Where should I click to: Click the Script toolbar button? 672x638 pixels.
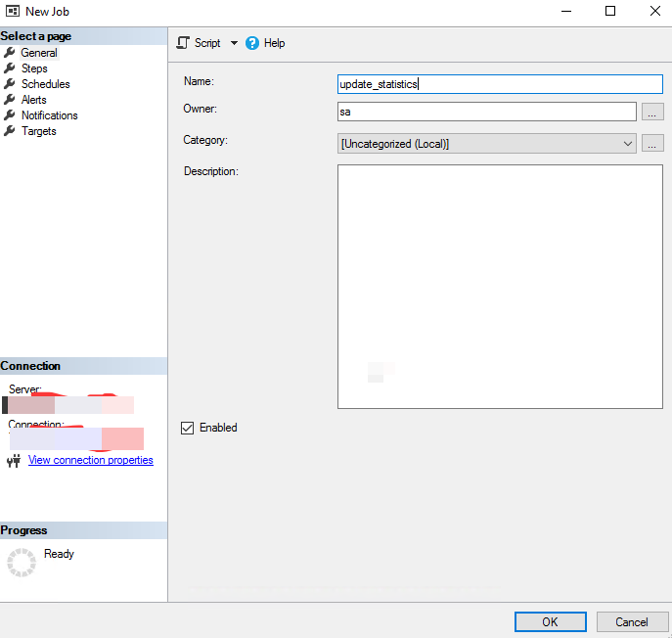(x=199, y=43)
